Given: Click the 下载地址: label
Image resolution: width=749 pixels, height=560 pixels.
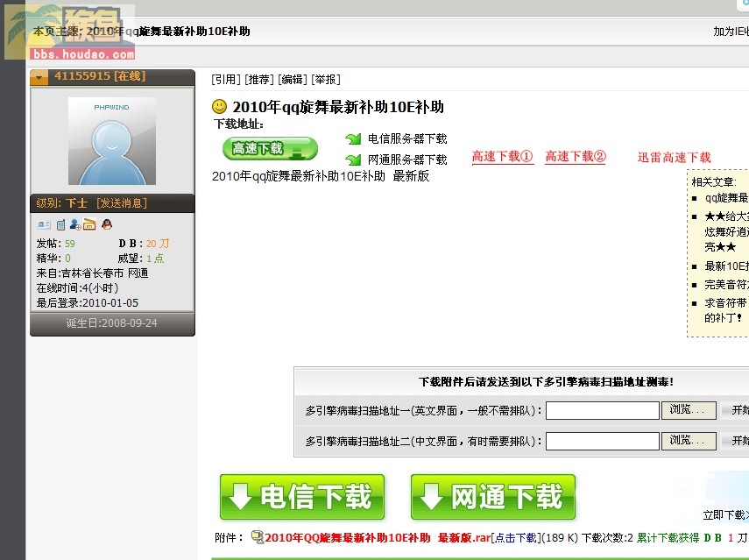Looking at the screenshot, I should pyautogui.click(x=239, y=124).
